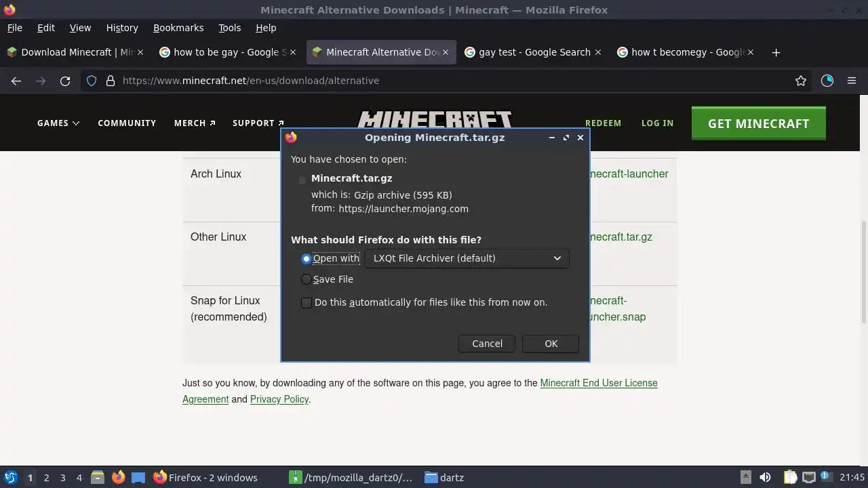Screen dimensions: 868x488
Task: Open a new tab with plus icon
Action: [x=776, y=52]
